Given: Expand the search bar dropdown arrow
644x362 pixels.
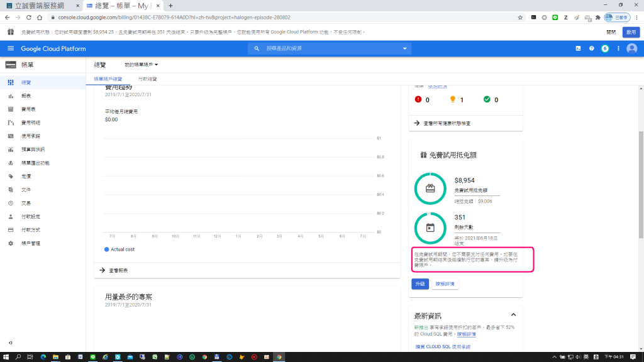Looking at the screenshot, I should (x=404, y=48).
